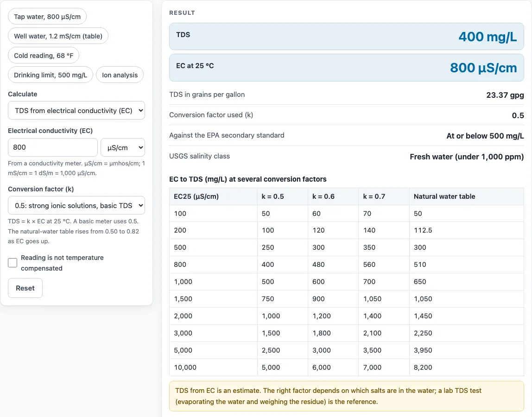Open the Calculate mode dropdown

click(76, 111)
